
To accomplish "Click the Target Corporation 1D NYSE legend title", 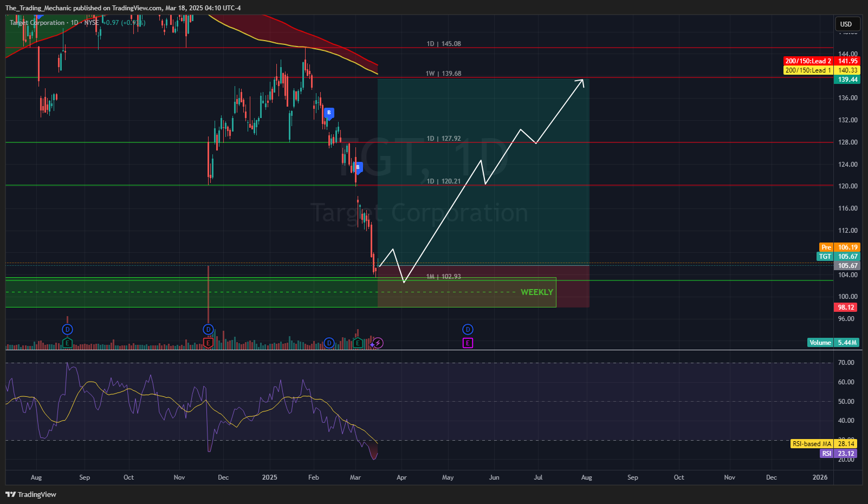I will pyautogui.click(x=54, y=23).
